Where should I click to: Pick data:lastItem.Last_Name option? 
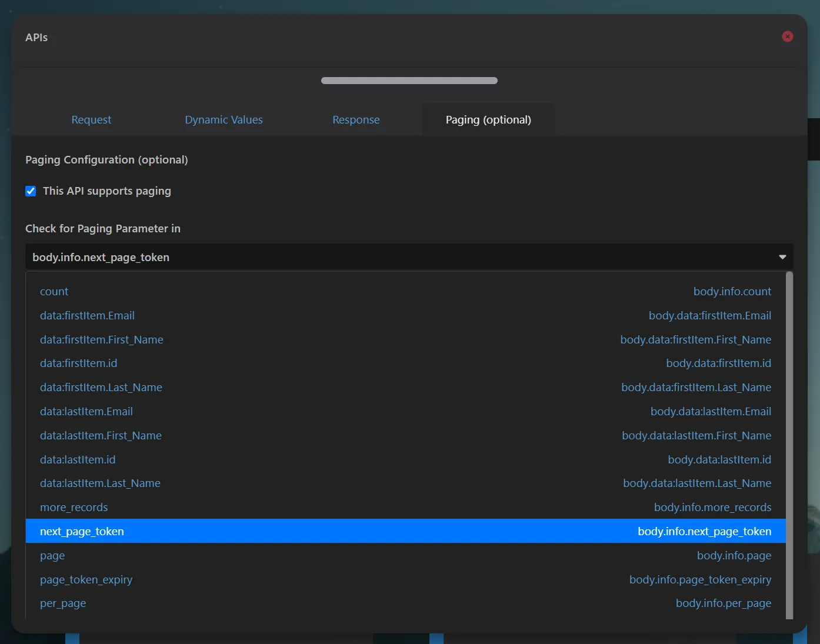(x=406, y=483)
